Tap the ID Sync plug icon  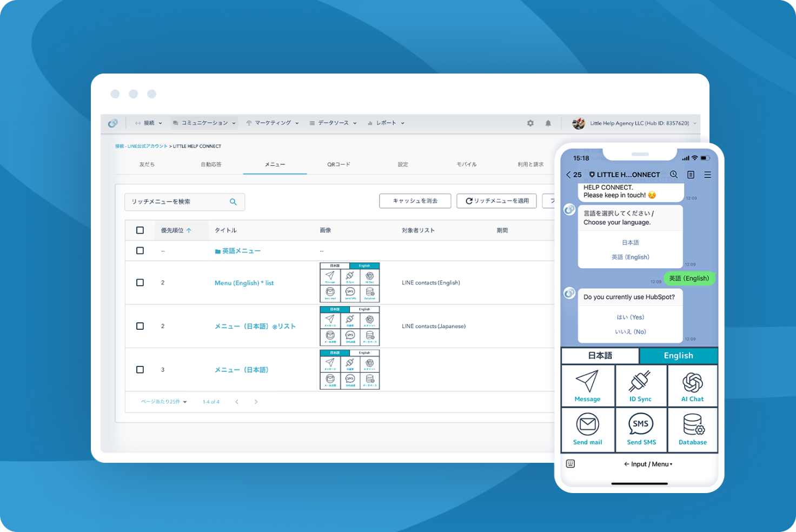640,382
